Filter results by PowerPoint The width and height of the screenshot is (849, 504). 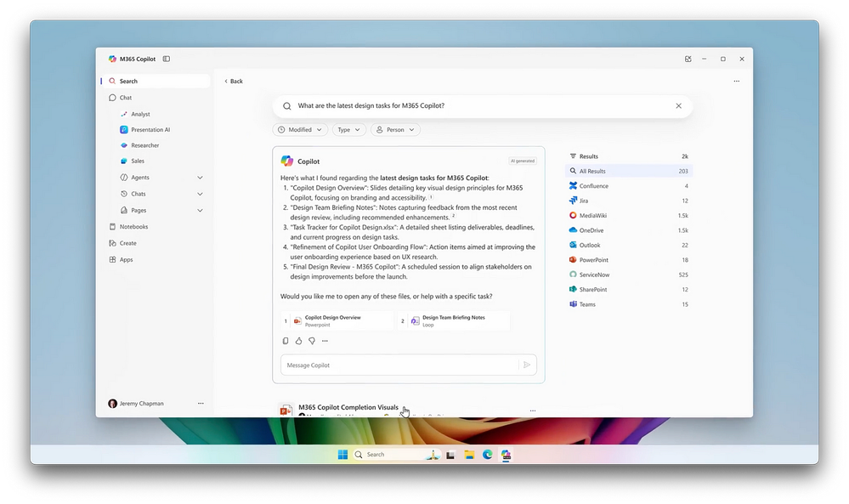coord(629,260)
